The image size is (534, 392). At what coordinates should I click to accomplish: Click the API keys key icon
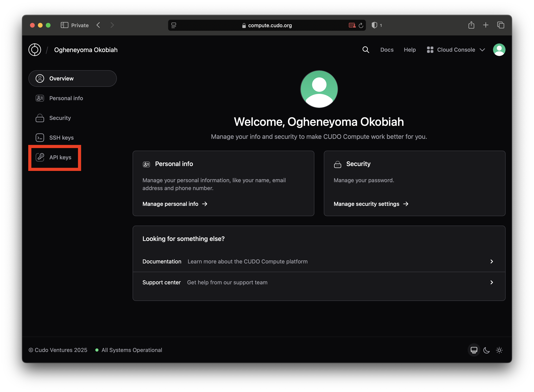point(40,157)
